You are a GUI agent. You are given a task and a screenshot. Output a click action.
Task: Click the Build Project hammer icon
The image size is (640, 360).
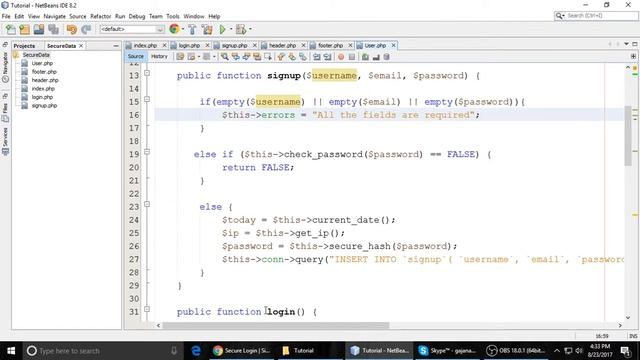pos(192,29)
